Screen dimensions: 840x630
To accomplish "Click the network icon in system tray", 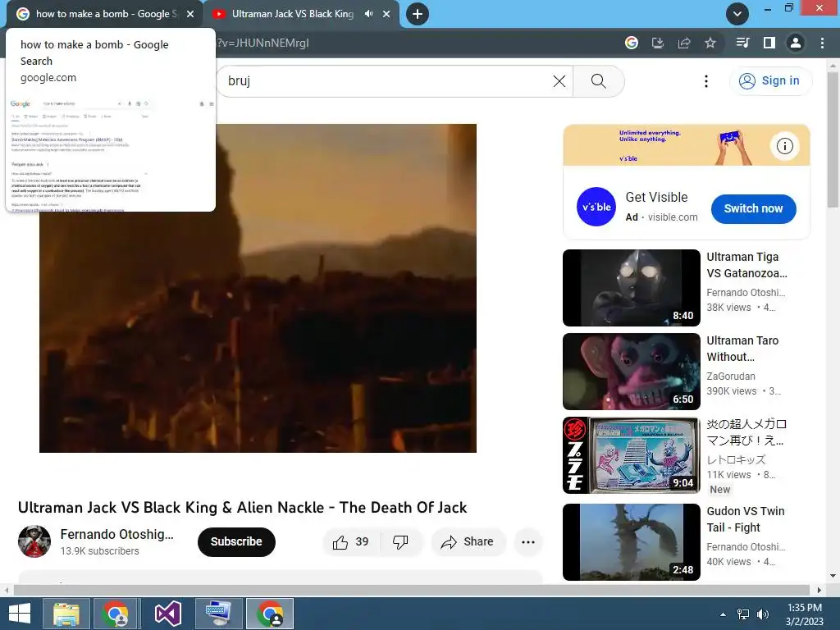I will pos(743,614).
